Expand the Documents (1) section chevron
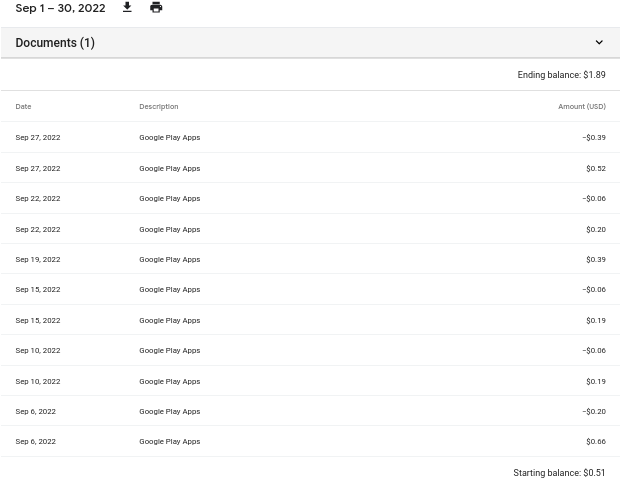This screenshot has width=622, height=491. [599, 42]
